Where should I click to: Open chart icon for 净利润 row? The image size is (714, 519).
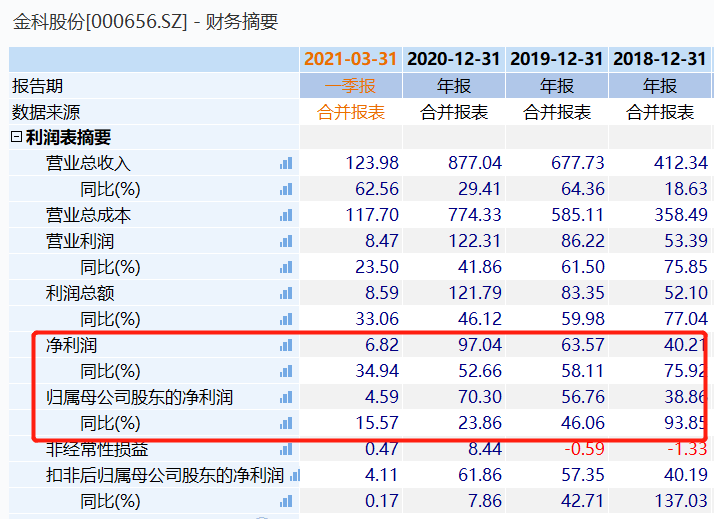point(286,345)
